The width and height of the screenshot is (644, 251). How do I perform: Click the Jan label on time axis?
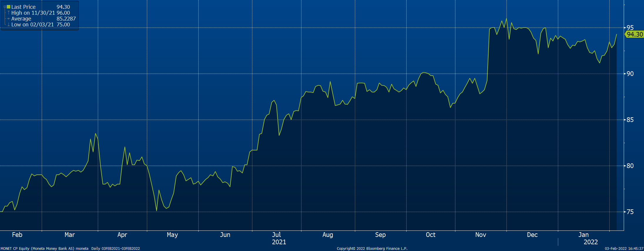tap(583, 235)
